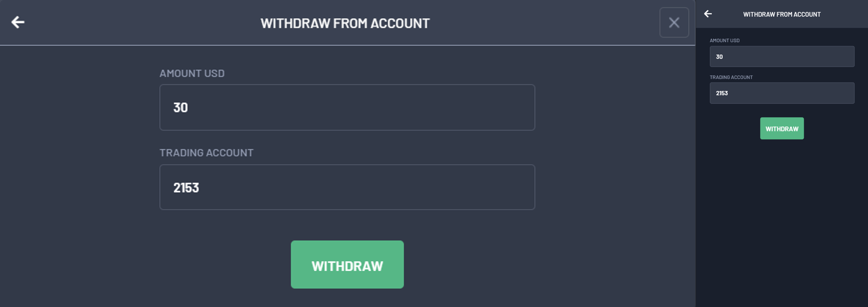Focus the Trading Account field in main dialog
Viewport: 868px width, 307px height.
[346, 187]
